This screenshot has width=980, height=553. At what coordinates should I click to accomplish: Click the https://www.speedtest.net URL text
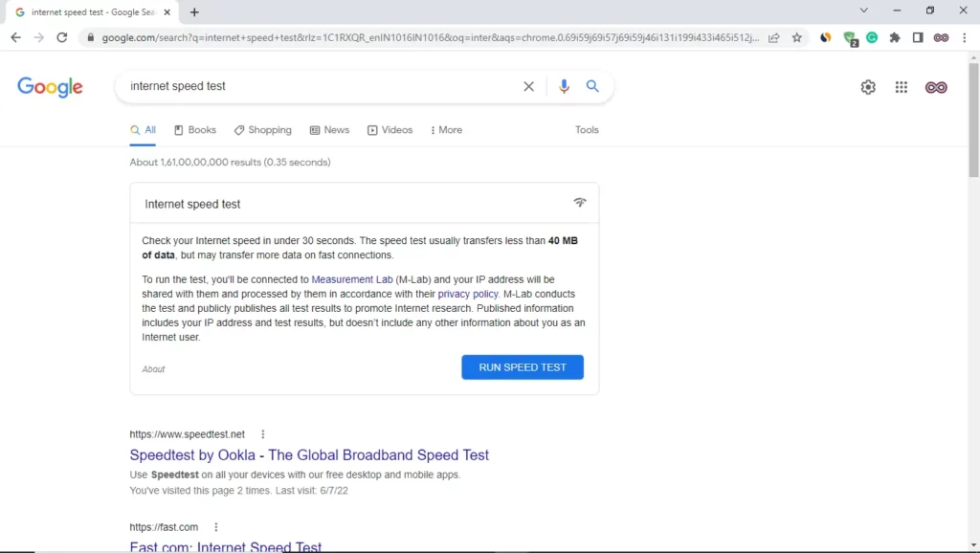(x=187, y=434)
